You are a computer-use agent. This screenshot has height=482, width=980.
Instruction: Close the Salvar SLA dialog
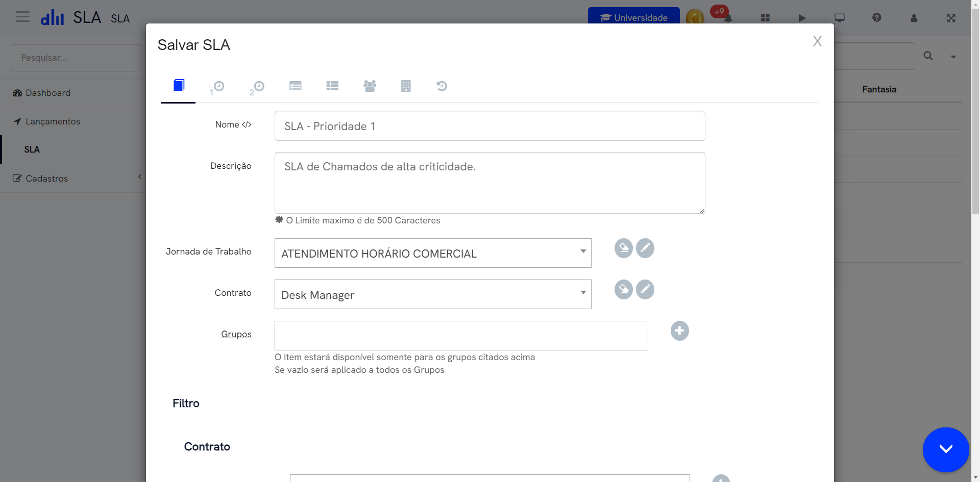(x=817, y=41)
